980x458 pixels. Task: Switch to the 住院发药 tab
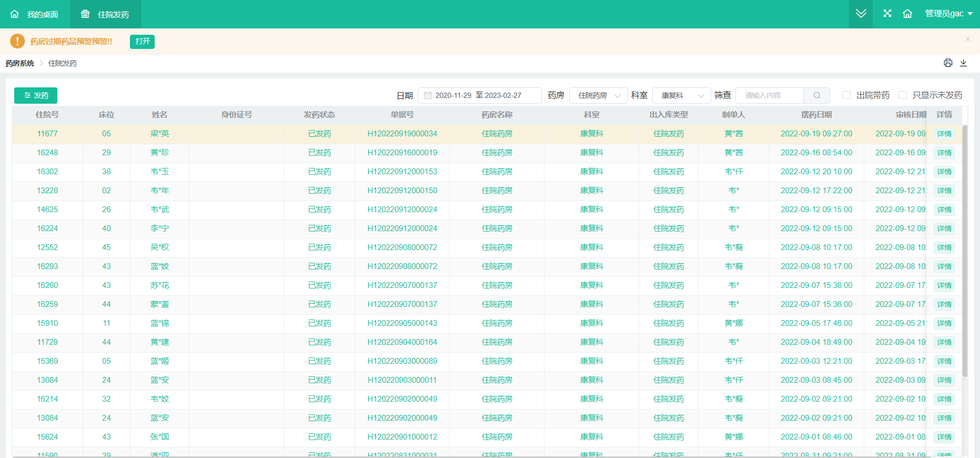pyautogui.click(x=105, y=14)
